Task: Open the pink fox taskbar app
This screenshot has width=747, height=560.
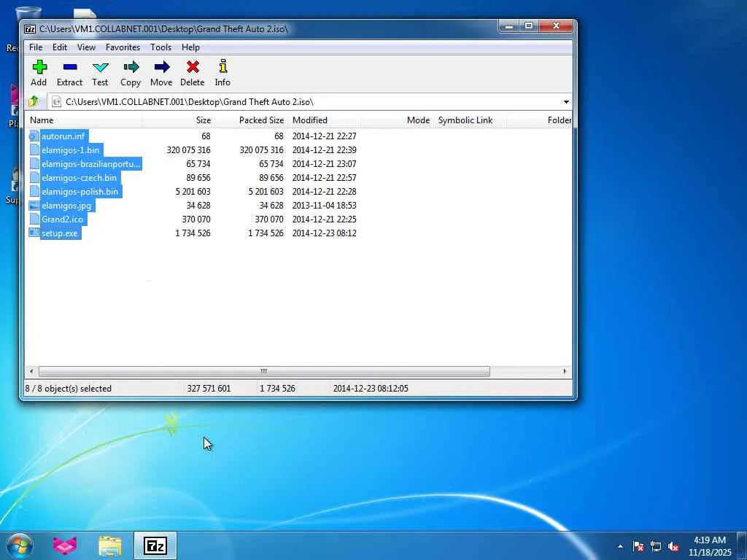Action: click(65, 545)
